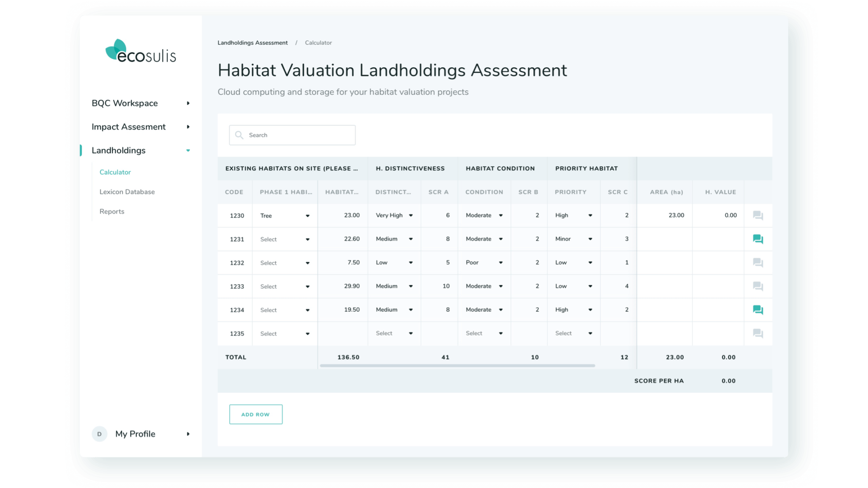Click habitat value 23.00 in row 1230
Viewport: 868px width, 488px height.
[x=352, y=215]
